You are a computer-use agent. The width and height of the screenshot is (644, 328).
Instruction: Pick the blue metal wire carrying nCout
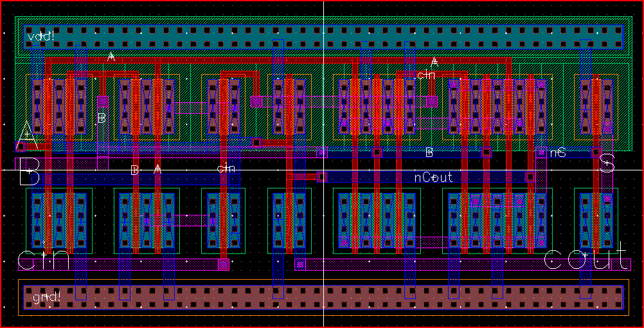click(x=426, y=177)
